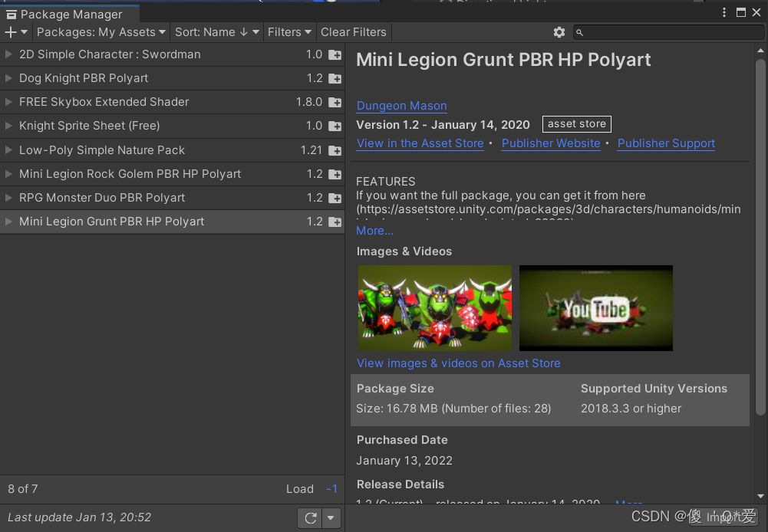The height and width of the screenshot is (532, 768).
Task: Click import icon for Low-Poly Simple Nature Pack
Action: [x=335, y=150]
